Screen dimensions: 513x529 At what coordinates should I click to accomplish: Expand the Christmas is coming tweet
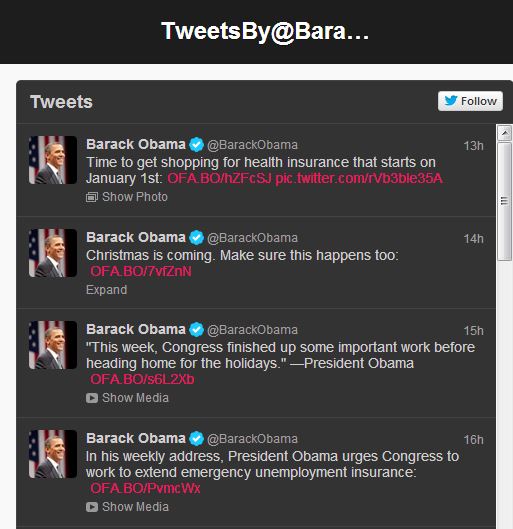(x=107, y=290)
